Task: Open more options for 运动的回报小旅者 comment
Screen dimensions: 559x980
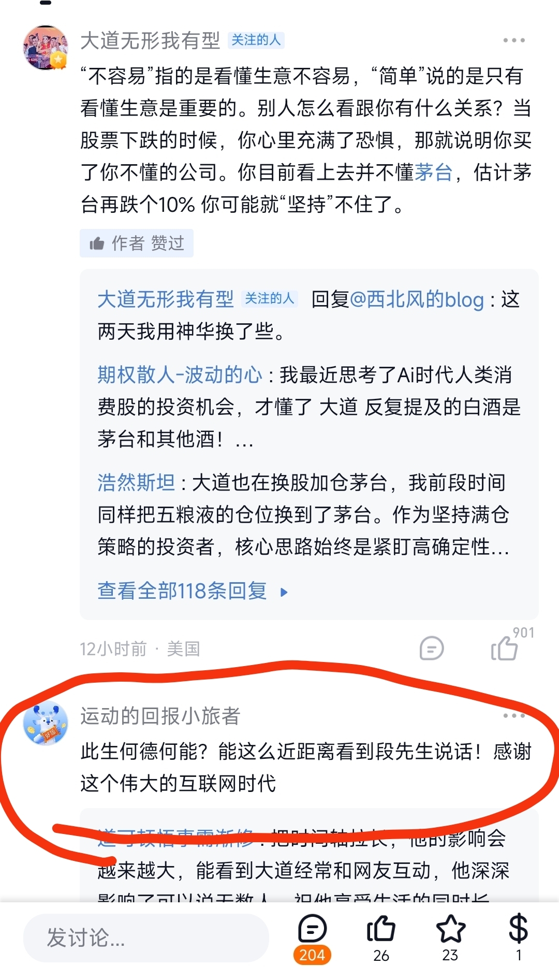Action: (514, 716)
